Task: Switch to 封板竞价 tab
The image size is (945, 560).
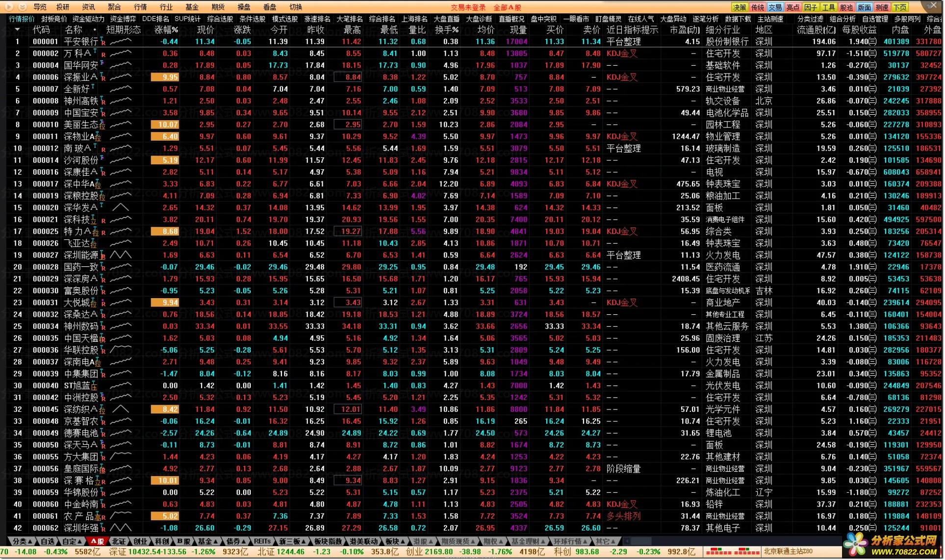Action: pyautogui.click(x=54, y=19)
